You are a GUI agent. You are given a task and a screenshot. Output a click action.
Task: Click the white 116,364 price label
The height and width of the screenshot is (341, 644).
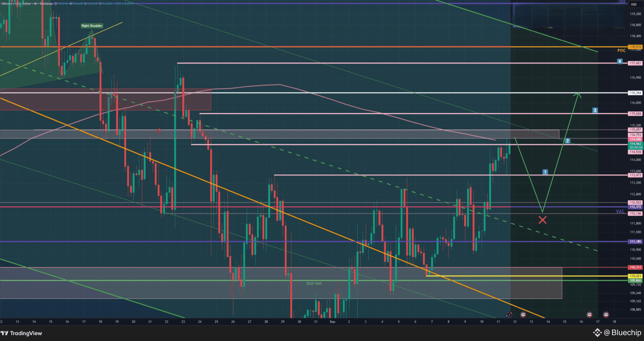635,93
